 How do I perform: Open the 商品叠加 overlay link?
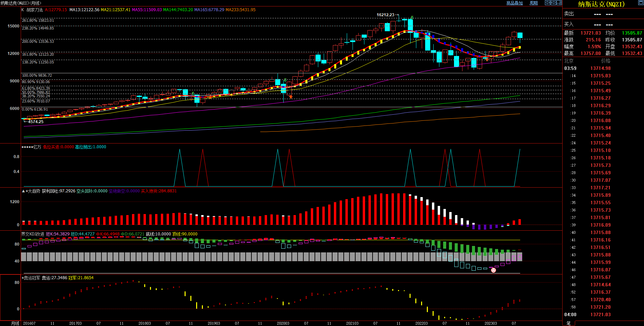[514, 3]
